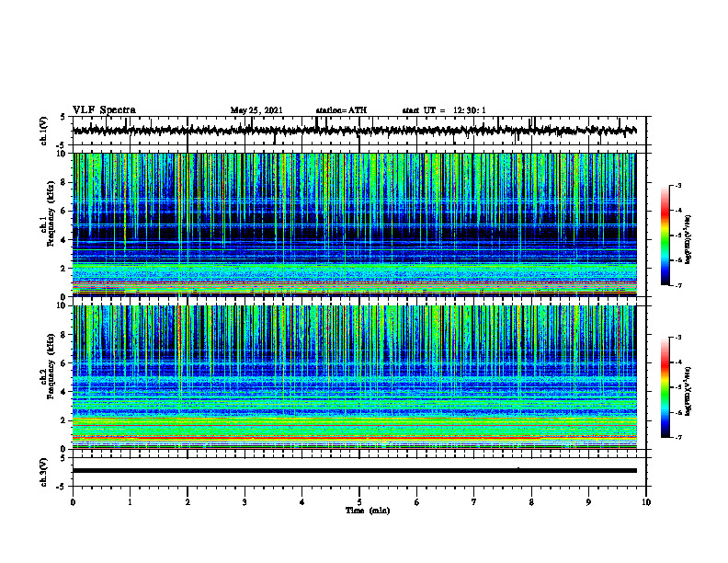Click the time axis tick label '6'
The height and width of the screenshot is (563, 728).
click(417, 502)
